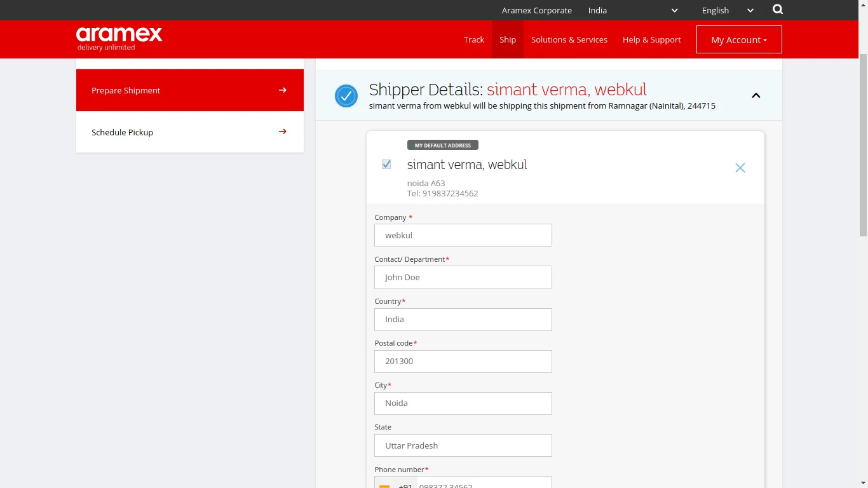Follow the Aramex Corporate link
868x488 pixels.
[537, 10]
